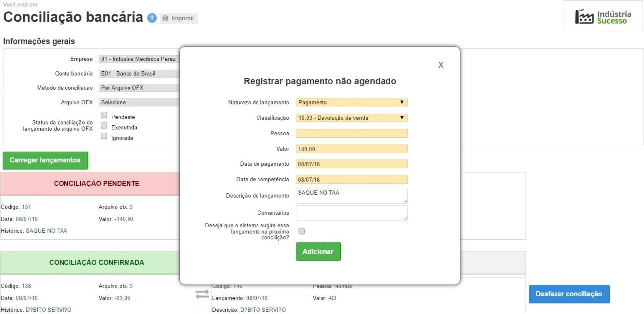Click the Imprimir printer button
Viewport: 644px width, 314px height.
(x=179, y=18)
